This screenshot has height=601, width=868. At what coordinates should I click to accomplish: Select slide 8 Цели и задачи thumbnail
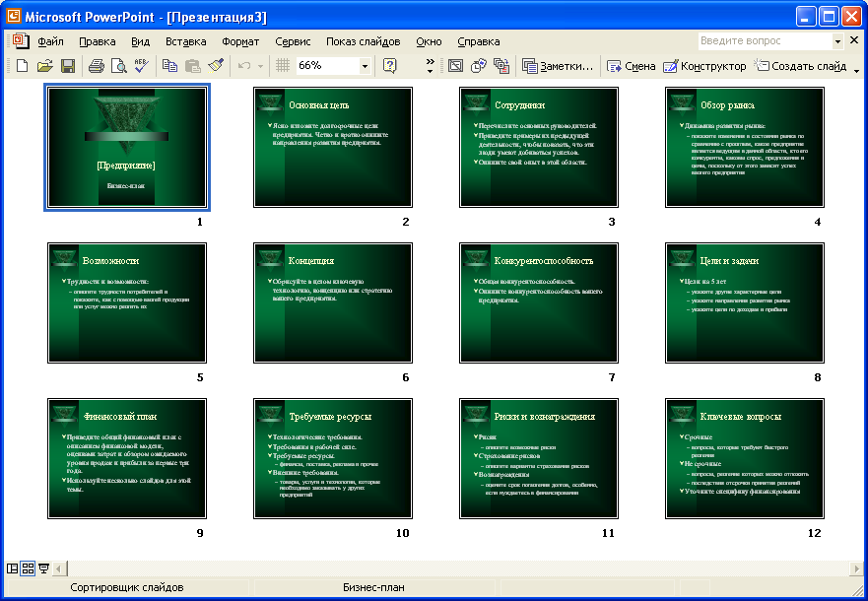click(745, 302)
